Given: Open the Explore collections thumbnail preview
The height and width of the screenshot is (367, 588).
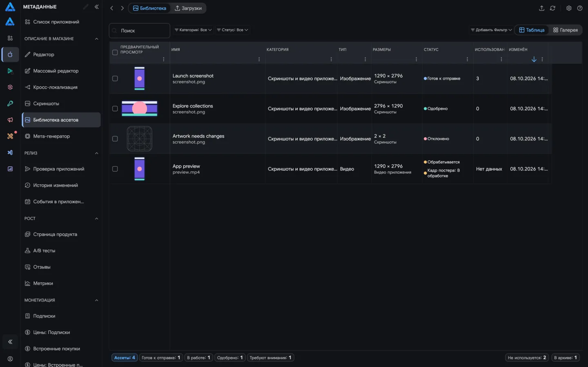Looking at the screenshot, I should pos(139,109).
